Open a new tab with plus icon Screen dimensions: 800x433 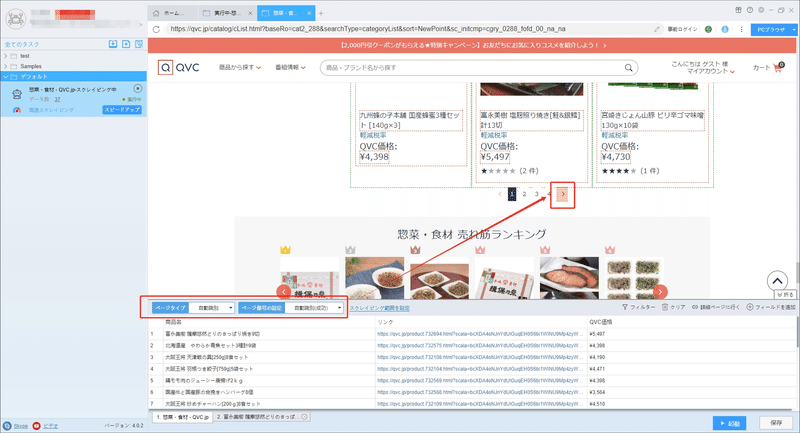[321, 13]
